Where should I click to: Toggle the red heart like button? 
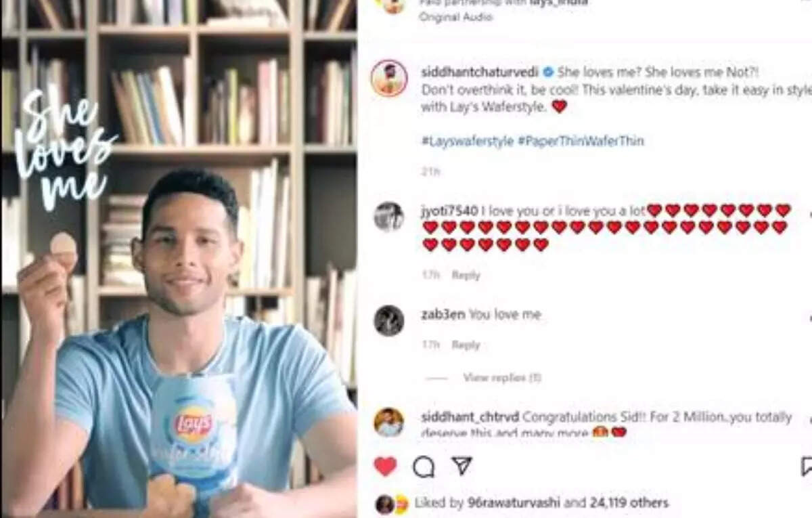pos(386,466)
